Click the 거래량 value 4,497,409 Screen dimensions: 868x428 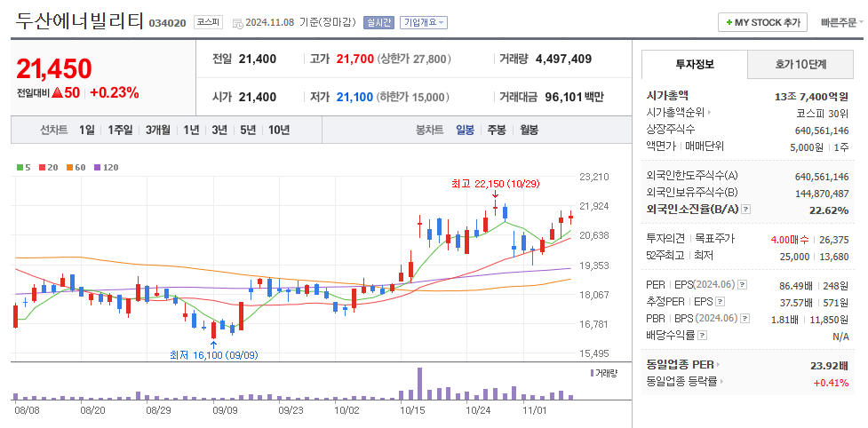(x=563, y=59)
